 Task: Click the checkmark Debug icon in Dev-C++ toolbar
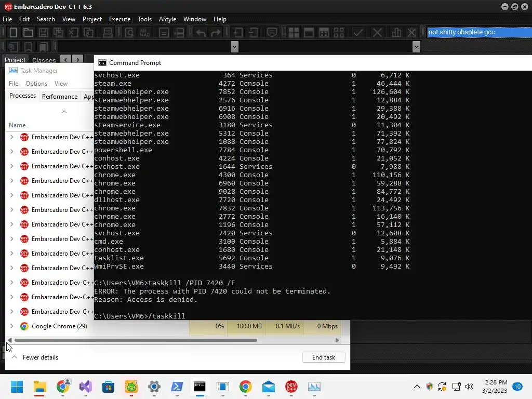(357, 33)
